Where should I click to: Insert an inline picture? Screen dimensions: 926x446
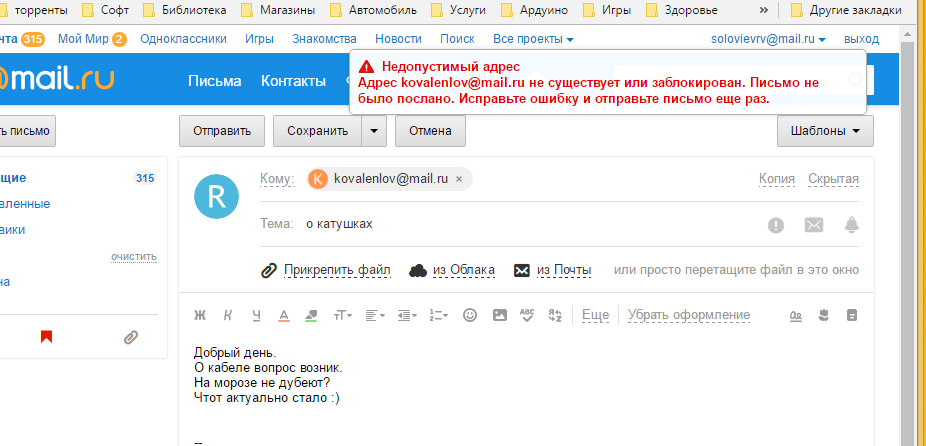point(500,315)
